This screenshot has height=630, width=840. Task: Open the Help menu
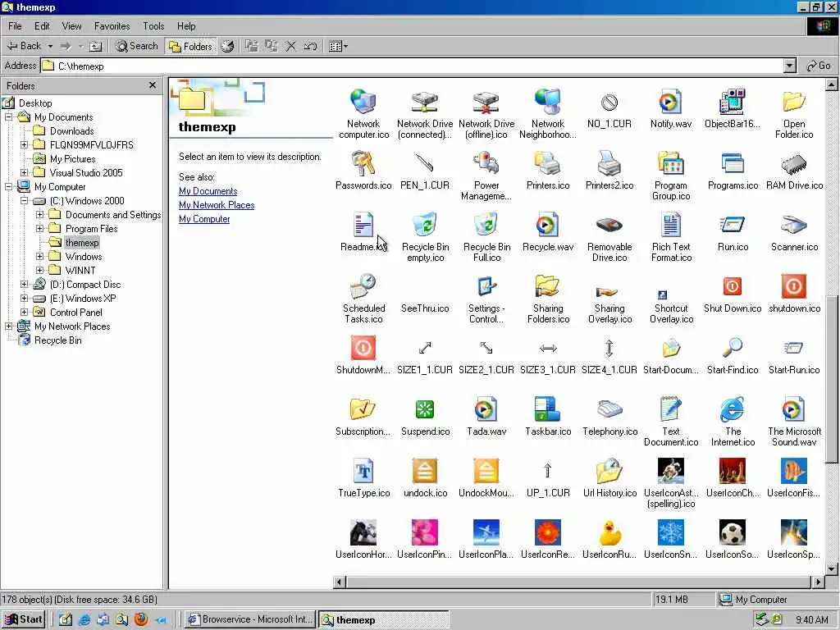[186, 26]
